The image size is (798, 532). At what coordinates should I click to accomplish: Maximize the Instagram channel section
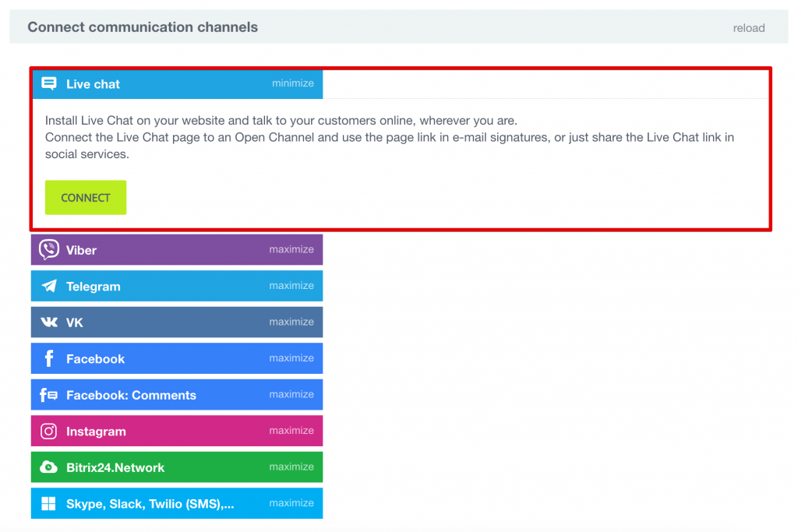[x=291, y=430]
